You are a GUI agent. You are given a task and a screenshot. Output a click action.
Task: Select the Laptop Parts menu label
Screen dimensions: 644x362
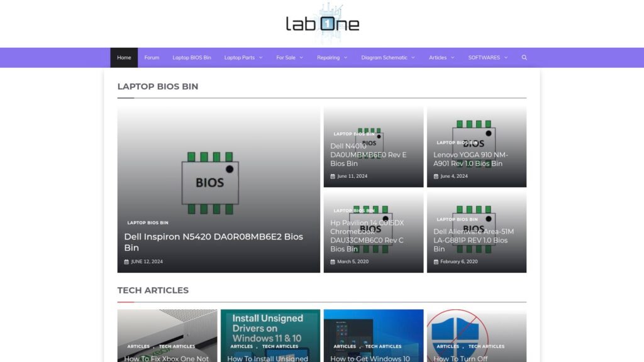tap(240, 57)
